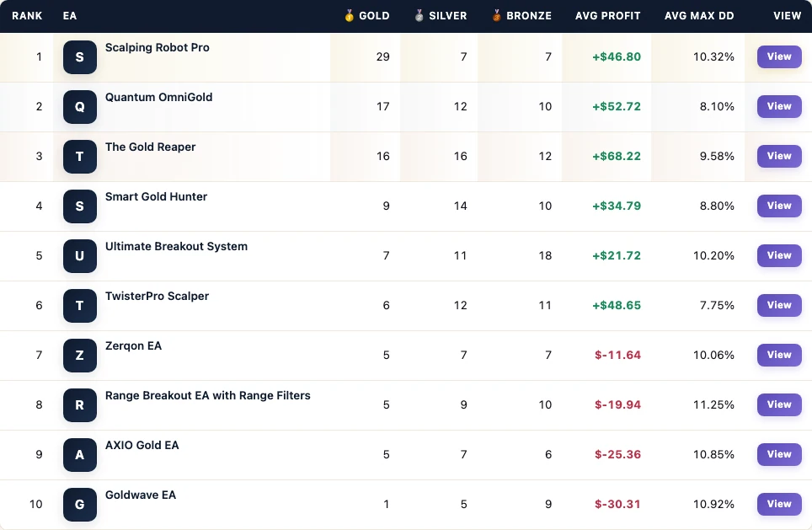Click the +$34.79 average profit value
The width and height of the screenshot is (812, 530).
(x=617, y=206)
